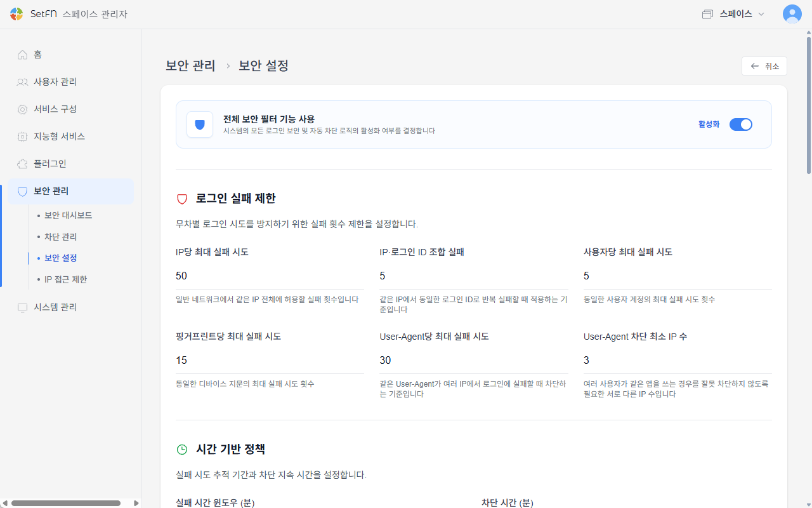This screenshot has width=812, height=508.
Task: Click the sidebar scrollbar right arrow
Action: coord(136,503)
